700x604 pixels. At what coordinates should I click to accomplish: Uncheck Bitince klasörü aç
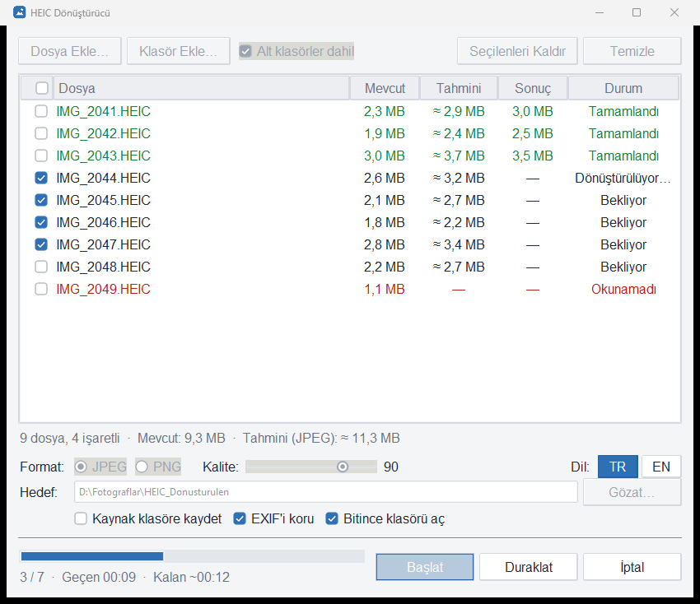tap(332, 518)
